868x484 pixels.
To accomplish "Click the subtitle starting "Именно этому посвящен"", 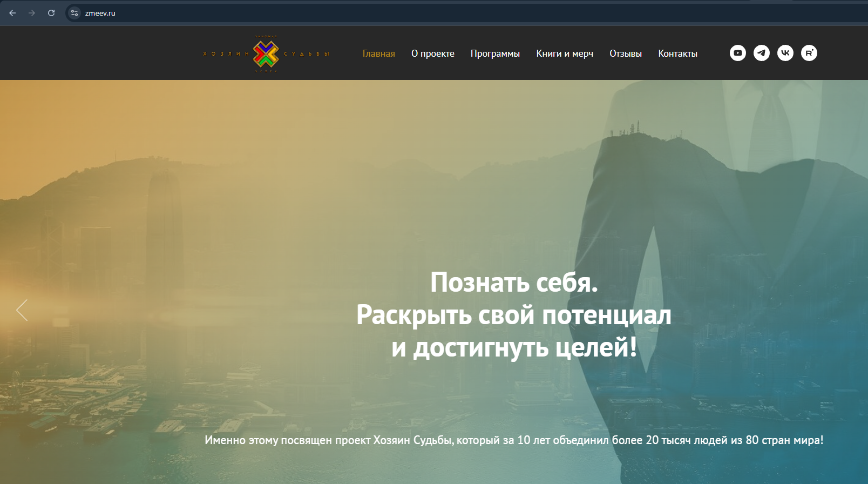I will (x=514, y=440).
